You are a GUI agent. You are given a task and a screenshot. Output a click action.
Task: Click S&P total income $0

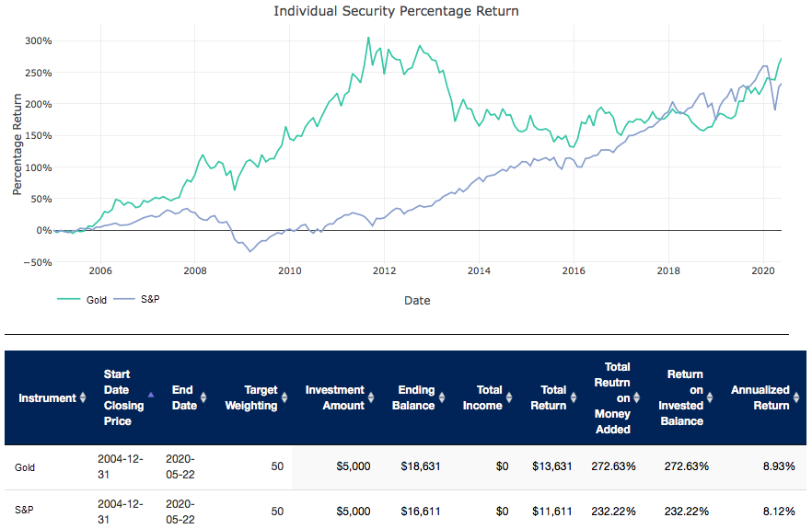(503, 512)
